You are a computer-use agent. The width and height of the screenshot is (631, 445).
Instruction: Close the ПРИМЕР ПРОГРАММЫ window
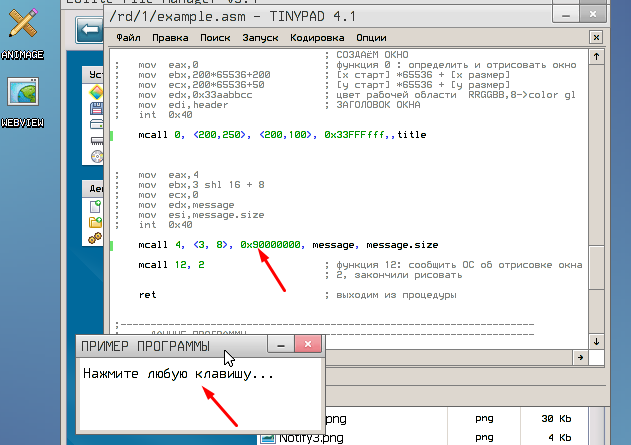click(x=309, y=345)
